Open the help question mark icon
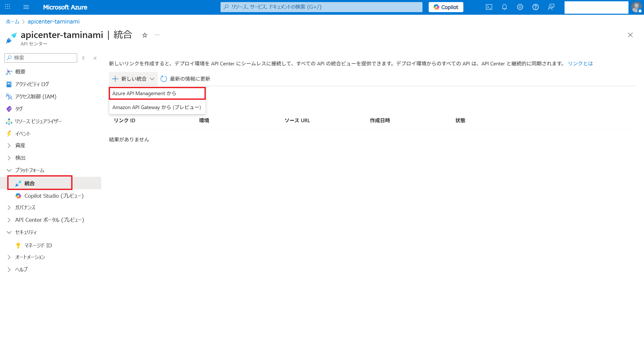This screenshot has width=644, height=358. [536, 7]
